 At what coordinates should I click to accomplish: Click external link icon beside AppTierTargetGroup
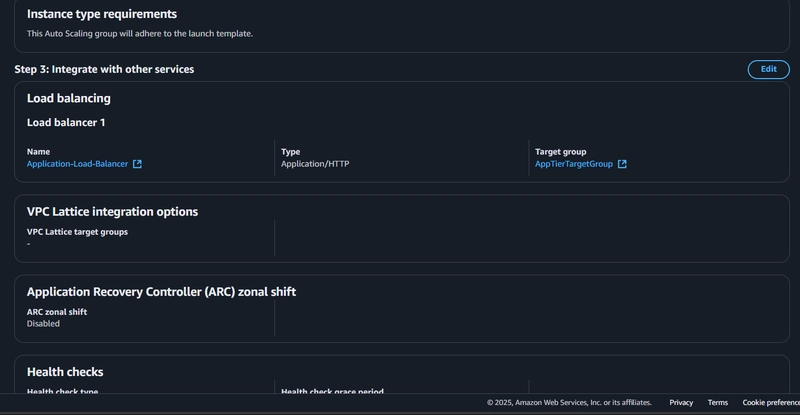coord(622,164)
